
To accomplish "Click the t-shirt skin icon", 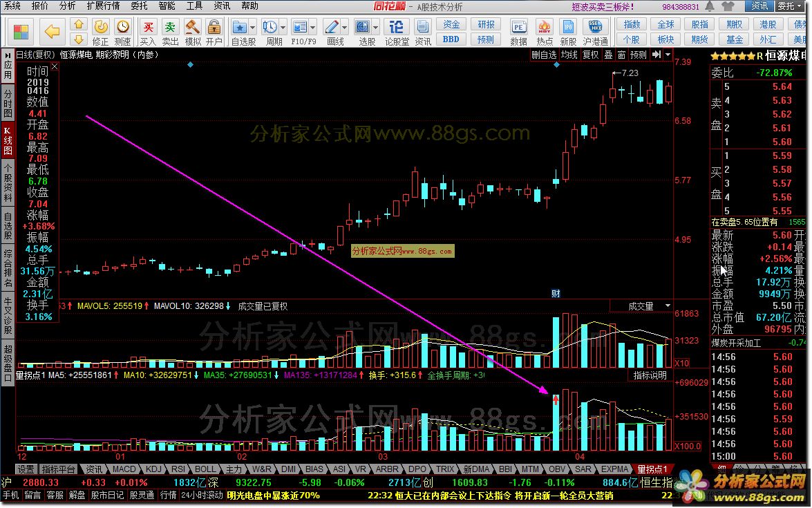I will coord(728,6).
